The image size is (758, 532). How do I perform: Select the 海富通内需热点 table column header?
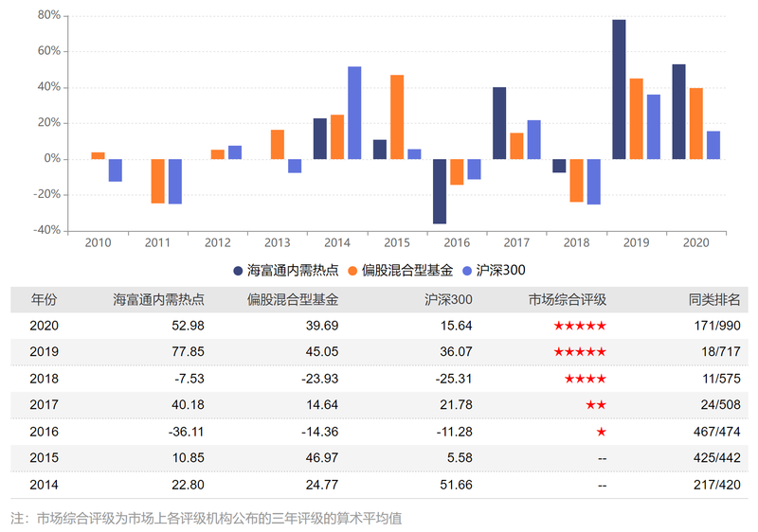[x=158, y=300]
